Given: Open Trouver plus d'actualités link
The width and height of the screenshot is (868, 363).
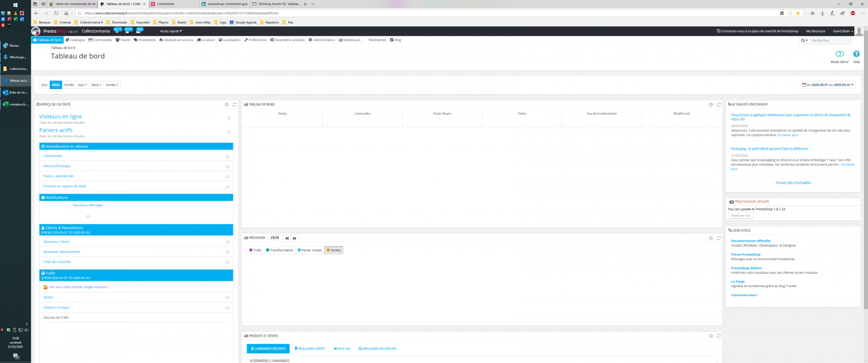Looking at the screenshot, I should pyautogui.click(x=793, y=183).
